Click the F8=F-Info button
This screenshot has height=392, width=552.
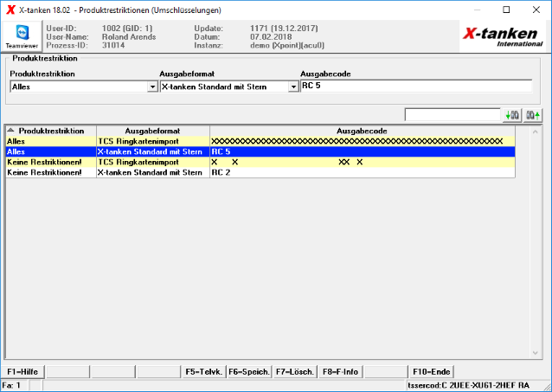(340, 372)
